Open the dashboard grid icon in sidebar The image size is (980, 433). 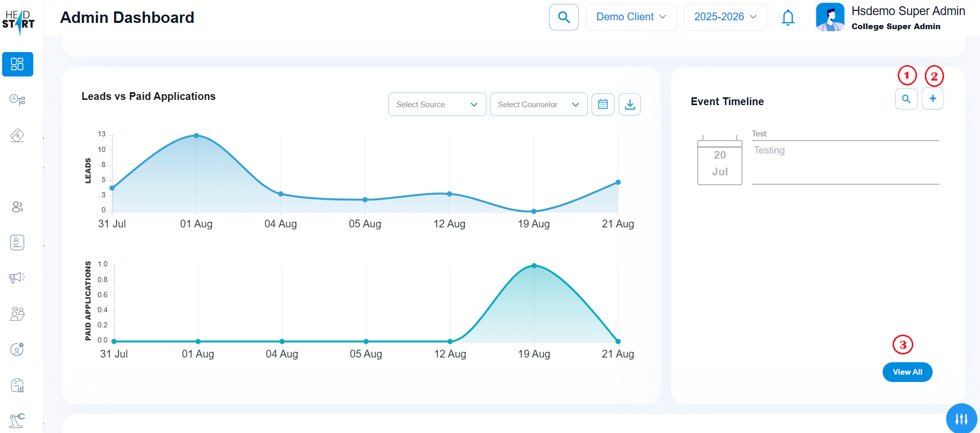click(x=17, y=64)
